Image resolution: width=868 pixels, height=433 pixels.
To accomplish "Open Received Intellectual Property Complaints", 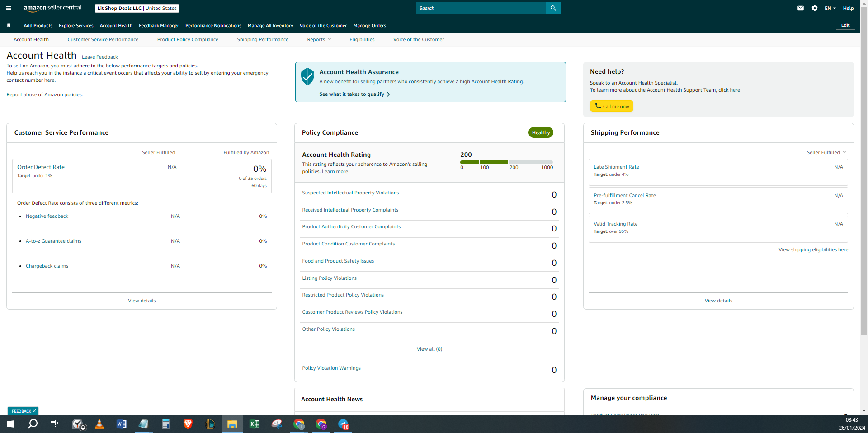I will (x=350, y=210).
